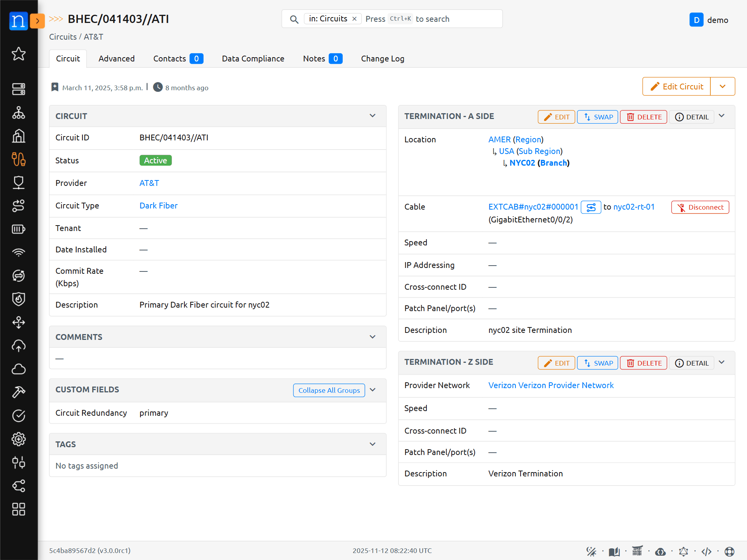
Task: Open the favorites star in the sidebar
Action: coord(19,54)
